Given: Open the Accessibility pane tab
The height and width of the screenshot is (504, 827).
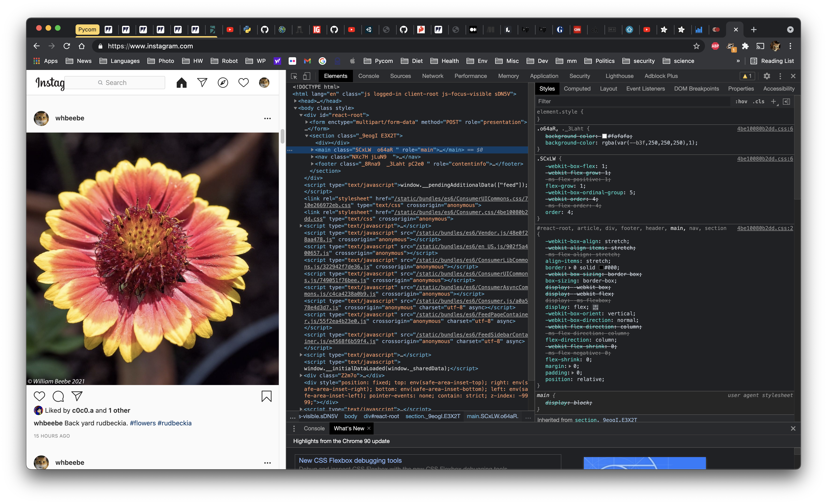Looking at the screenshot, I should click(x=779, y=89).
